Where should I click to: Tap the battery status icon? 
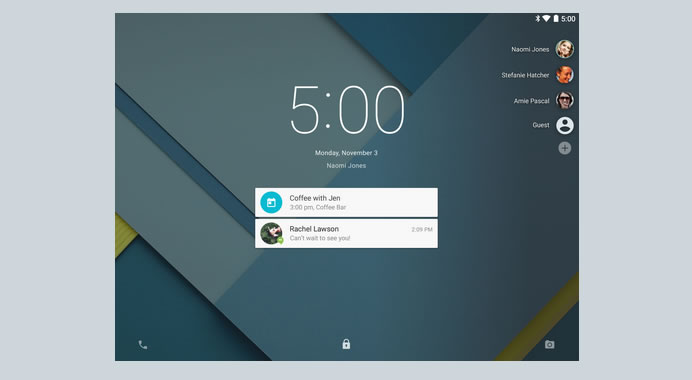pyautogui.click(x=556, y=19)
